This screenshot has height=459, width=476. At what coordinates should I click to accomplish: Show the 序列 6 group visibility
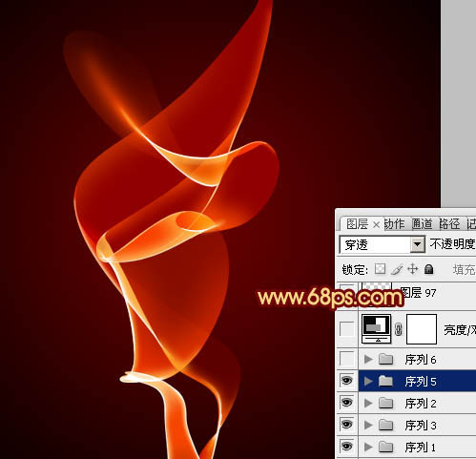[346, 359]
